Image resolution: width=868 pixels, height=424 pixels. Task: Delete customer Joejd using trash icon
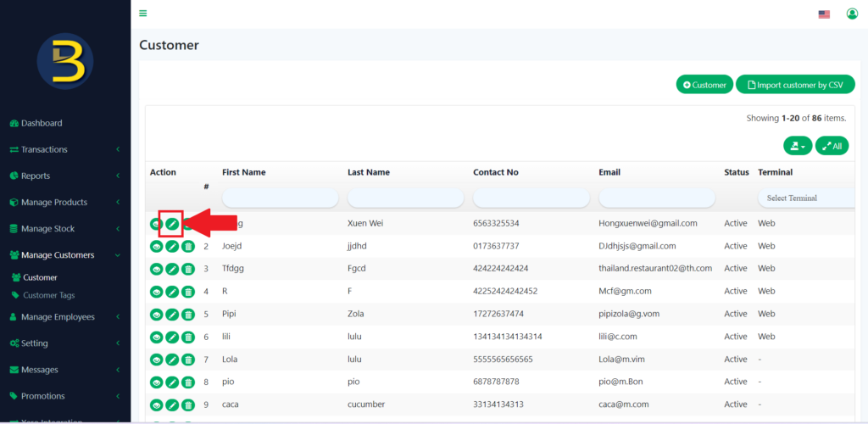[188, 246]
